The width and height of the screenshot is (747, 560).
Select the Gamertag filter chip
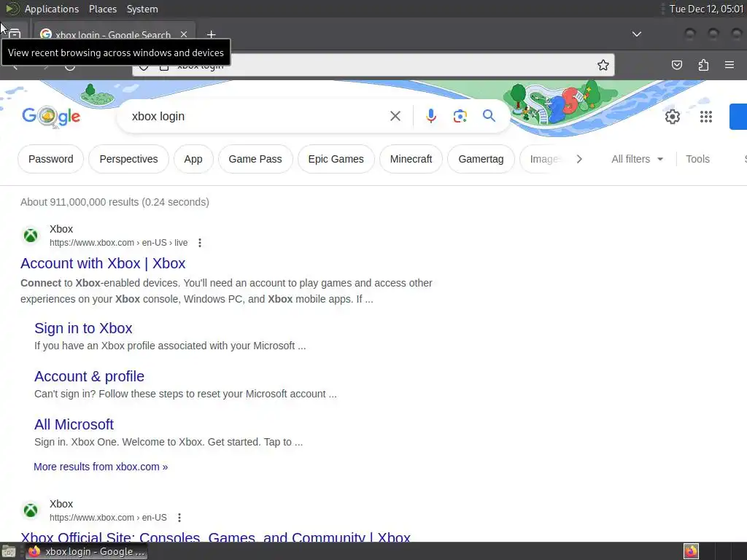481,159
